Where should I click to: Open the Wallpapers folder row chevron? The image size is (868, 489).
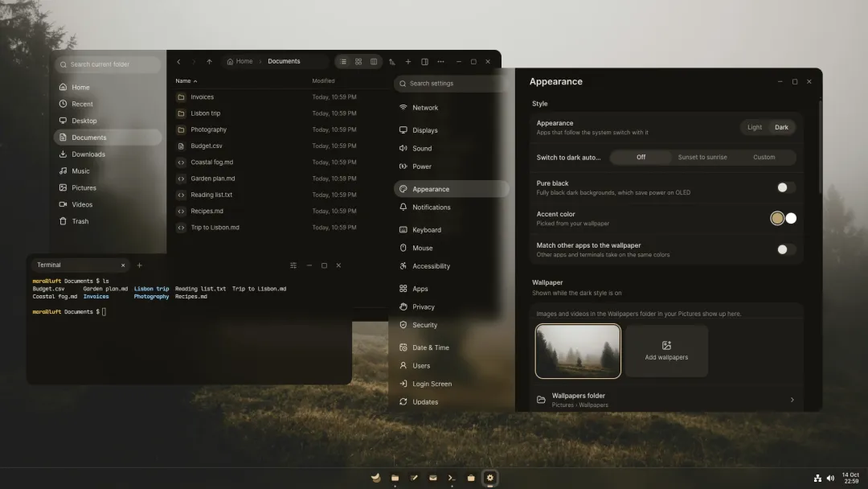pyautogui.click(x=792, y=400)
